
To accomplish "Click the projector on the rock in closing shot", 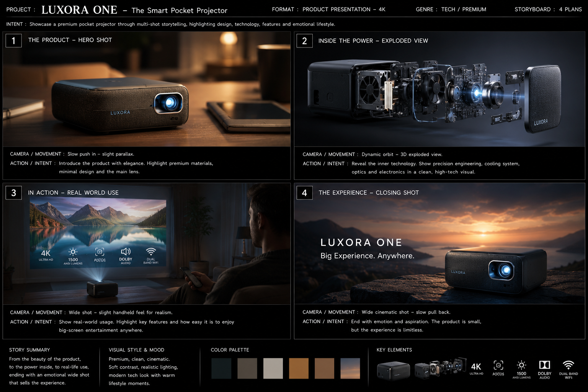I will click(496, 271).
